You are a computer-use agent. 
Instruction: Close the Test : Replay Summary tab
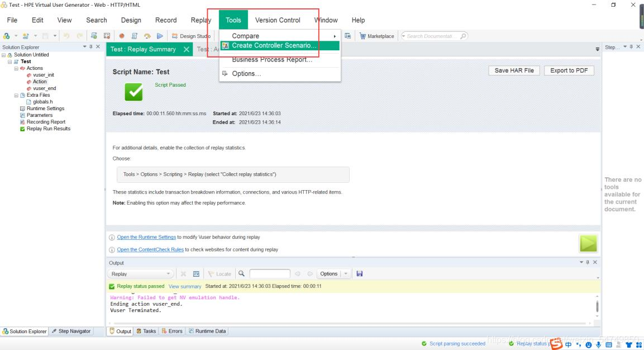[x=187, y=49]
